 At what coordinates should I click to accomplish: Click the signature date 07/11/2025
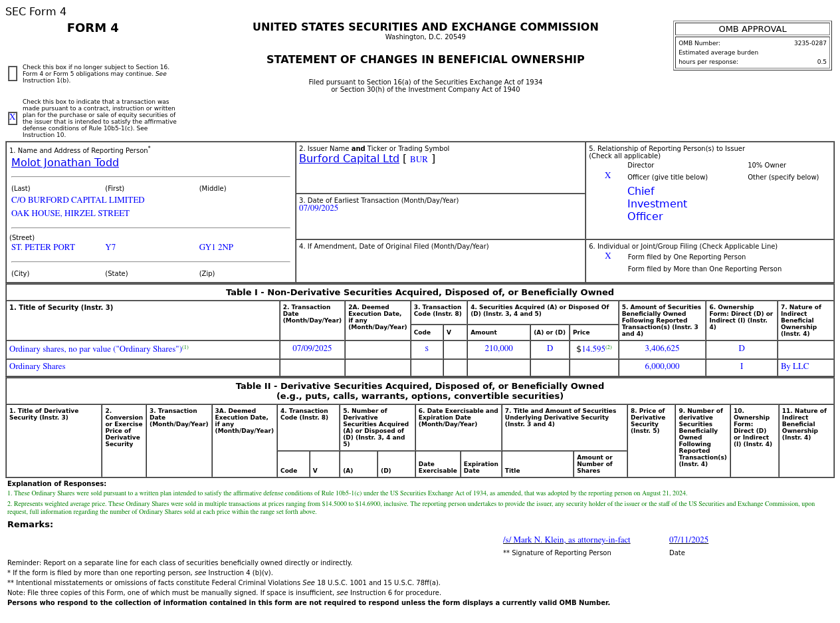coord(688,541)
